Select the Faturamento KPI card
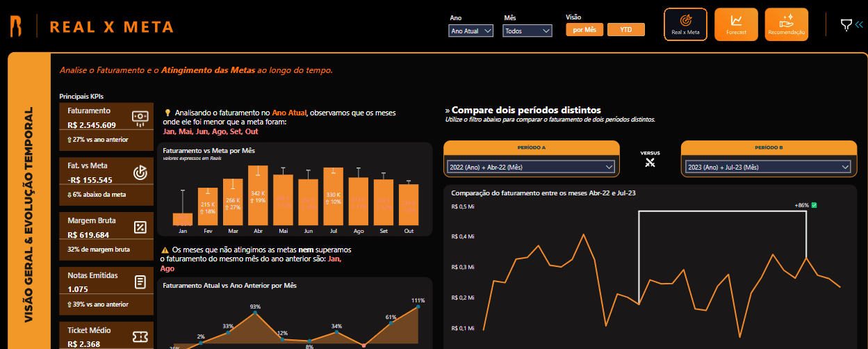 coord(106,127)
